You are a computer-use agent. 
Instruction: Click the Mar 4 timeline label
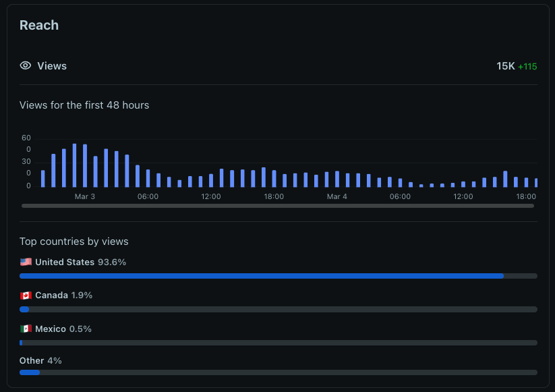(x=337, y=197)
